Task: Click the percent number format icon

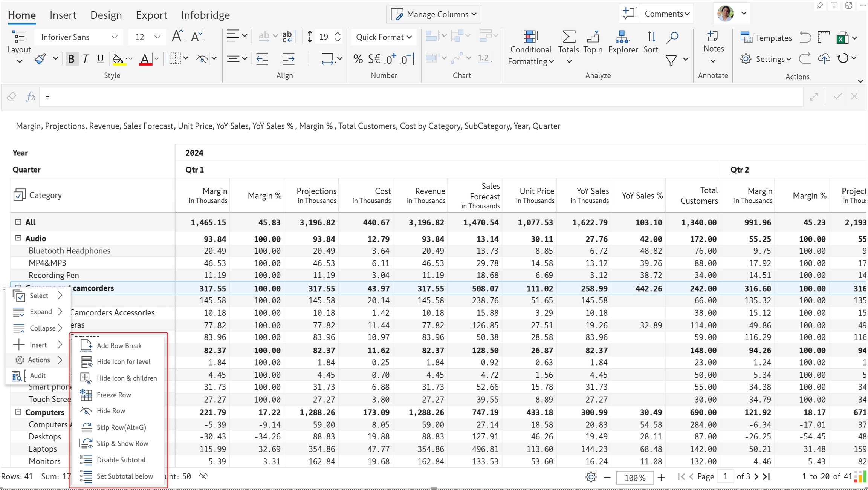Action: click(x=358, y=59)
